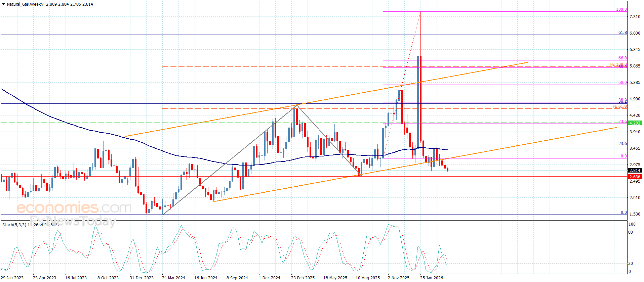The width and height of the screenshot is (644, 282).
Task: Open the economies.com watermark link
Action: (74, 208)
